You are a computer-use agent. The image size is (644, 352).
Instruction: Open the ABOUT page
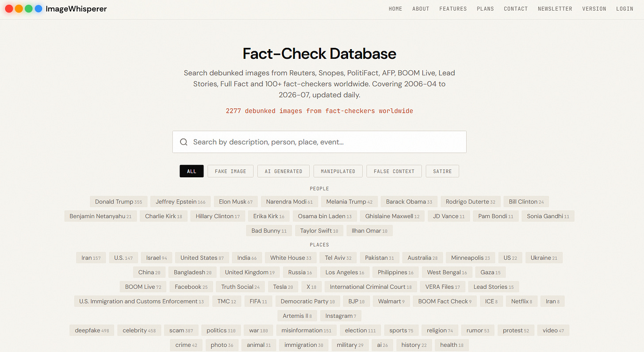point(421,9)
